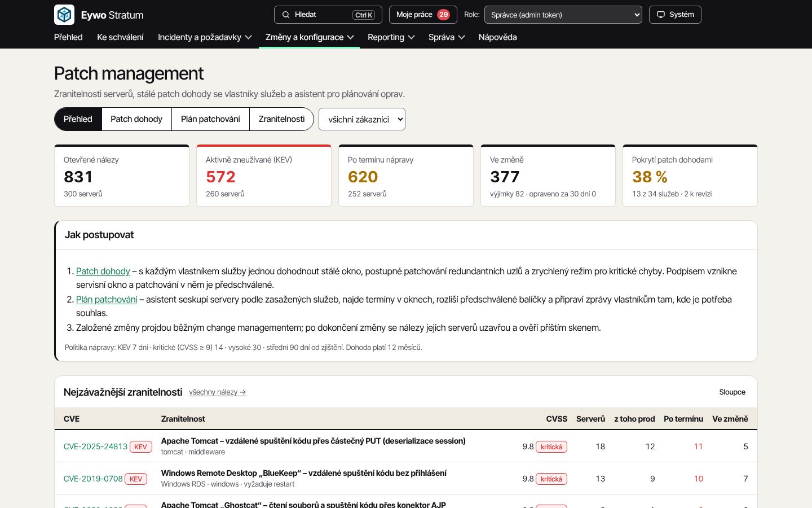The height and width of the screenshot is (508, 812).
Task: Click the Pokrytí patch dohodami 38 % card
Action: 690,176
